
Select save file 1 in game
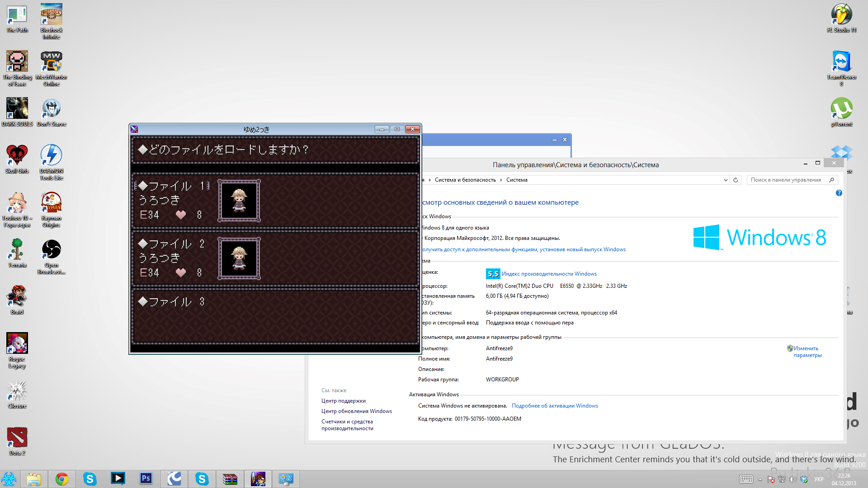(275, 200)
